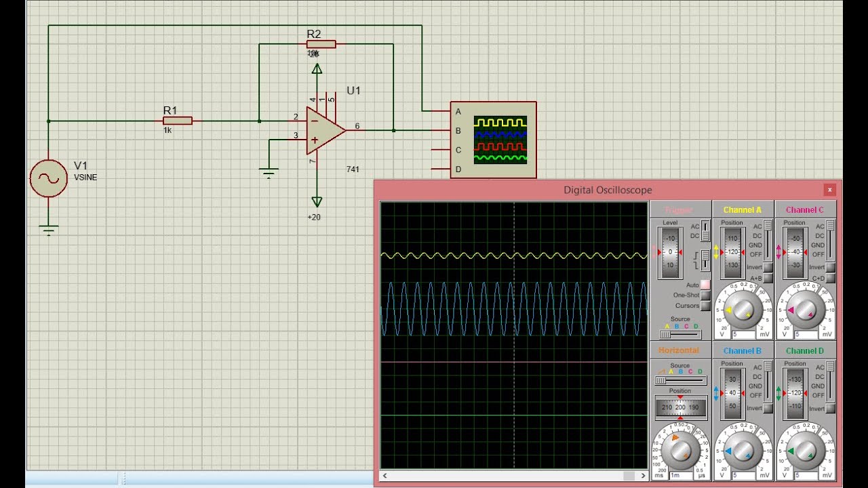Close the Digital Oscilloscope window

[x=829, y=190]
